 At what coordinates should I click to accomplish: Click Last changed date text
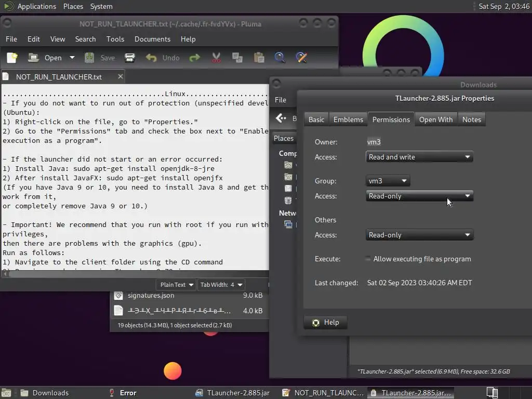[419, 283]
